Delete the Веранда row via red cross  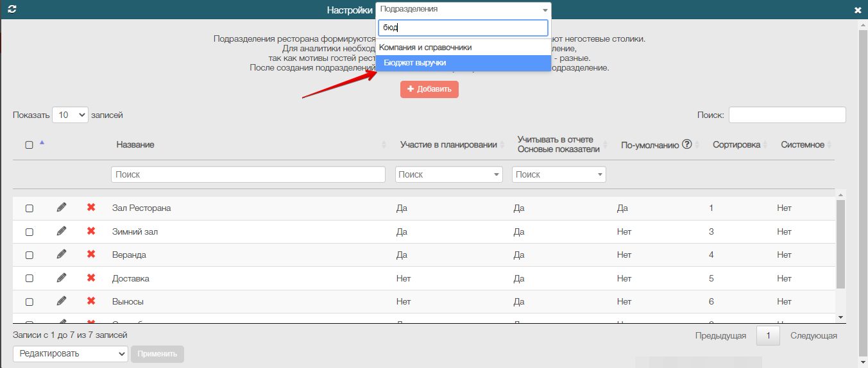(91, 255)
